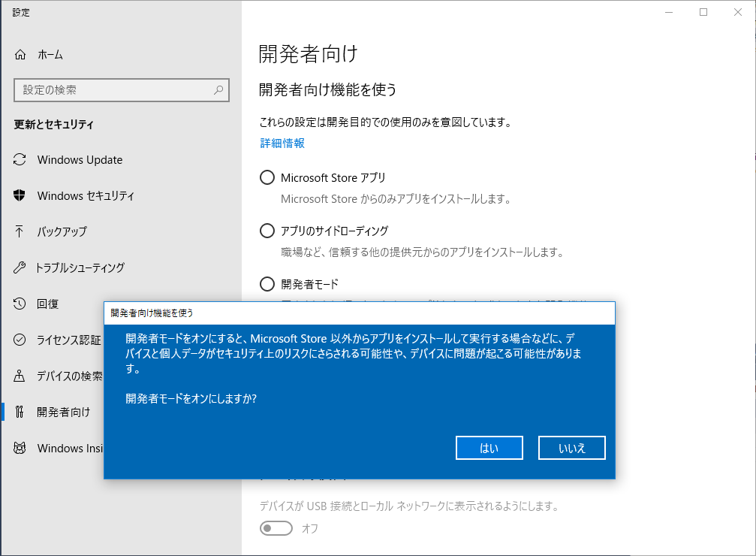The width and height of the screenshot is (756, 556).
Task: Select the アプリのサイドローディング radio button
Action: 267,231
